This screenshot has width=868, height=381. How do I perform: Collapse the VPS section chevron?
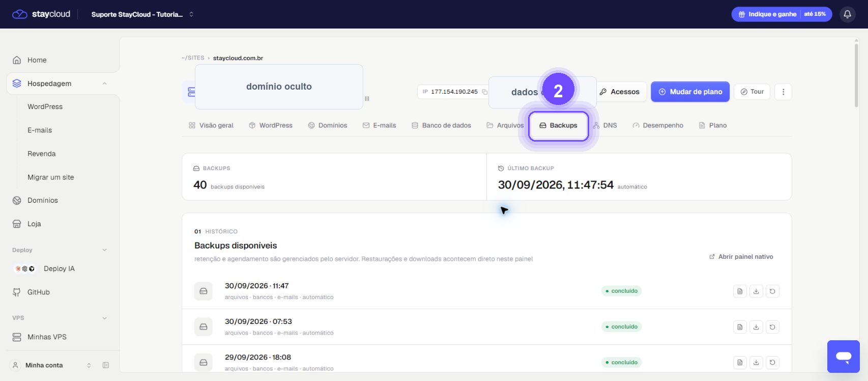click(104, 318)
